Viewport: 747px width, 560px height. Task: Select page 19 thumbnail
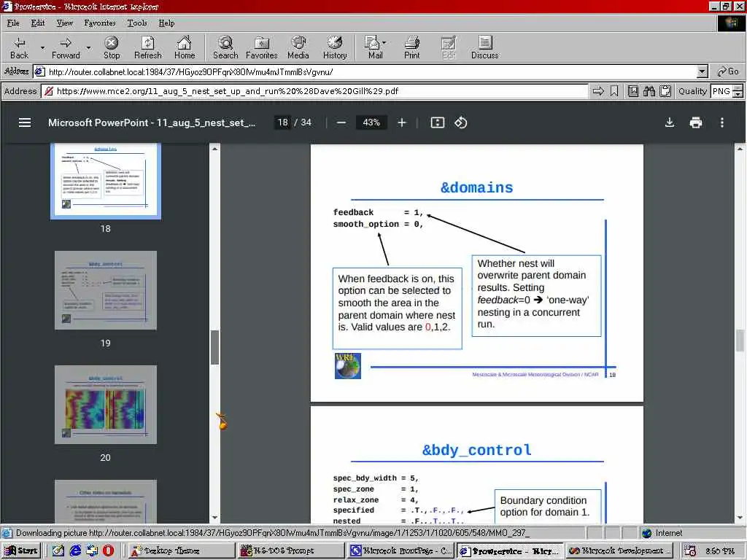coord(105,290)
